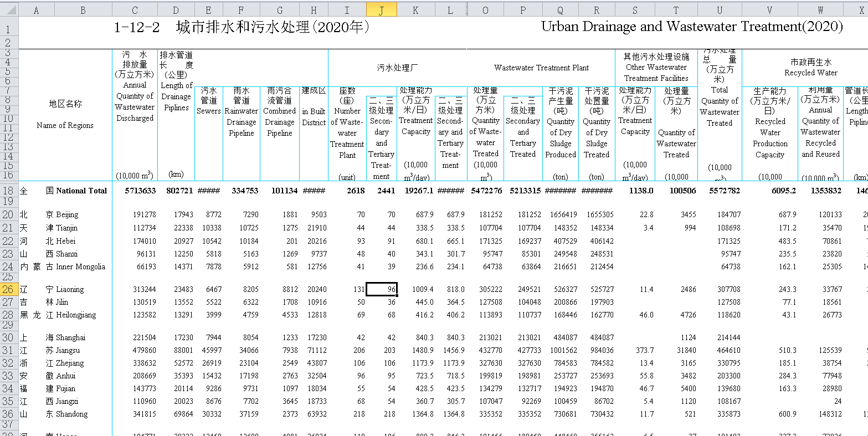The height and width of the screenshot is (436, 868).
Task: Click the National Total label cell
Action: (x=81, y=191)
